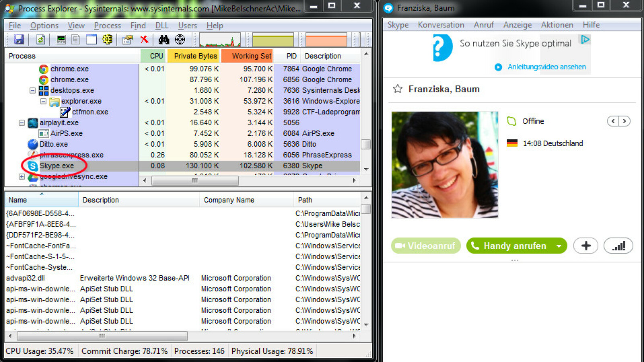Open the Help menu in Process Explorer

[215, 25]
